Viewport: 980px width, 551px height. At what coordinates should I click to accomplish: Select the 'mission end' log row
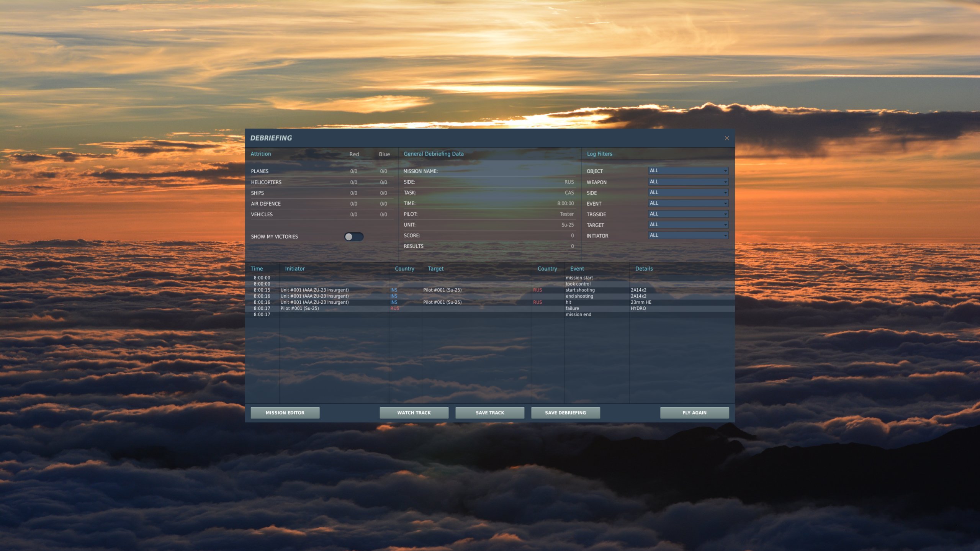pyautogui.click(x=489, y=315)
